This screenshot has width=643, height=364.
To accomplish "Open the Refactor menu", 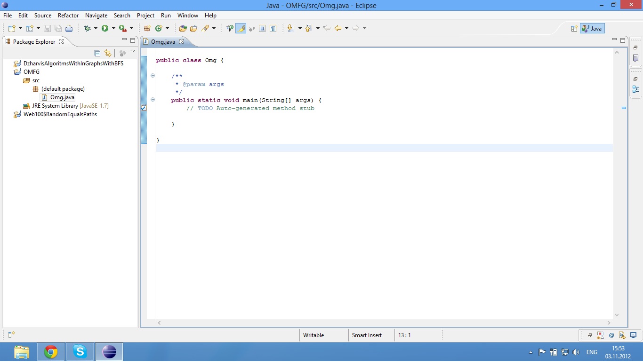I will [x=68, y=16].
